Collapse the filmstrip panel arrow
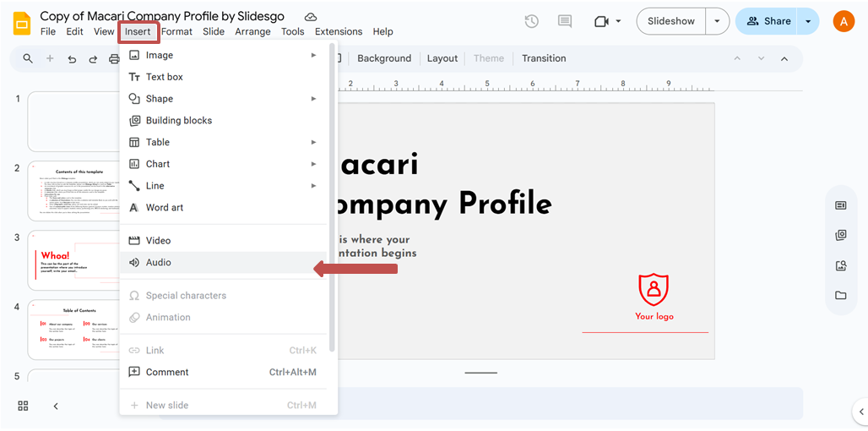The width and height of the screenshot is (868, 431). (x=56, y=406)
